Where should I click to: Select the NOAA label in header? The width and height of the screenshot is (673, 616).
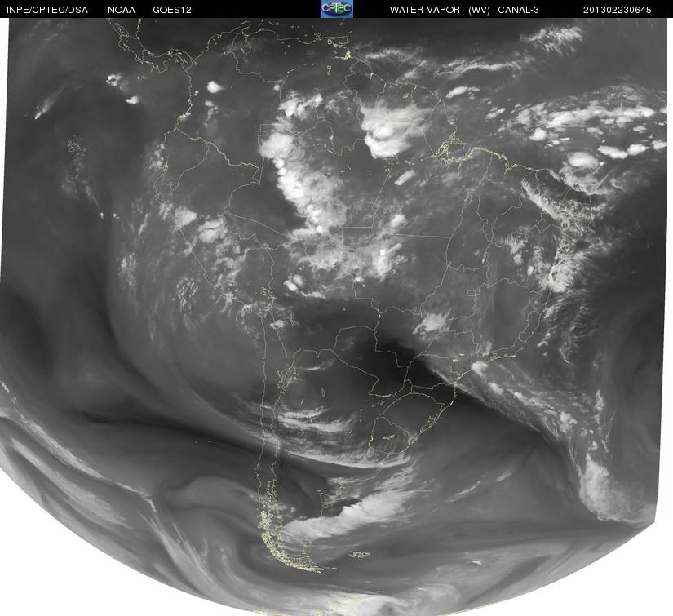[122, 11]
